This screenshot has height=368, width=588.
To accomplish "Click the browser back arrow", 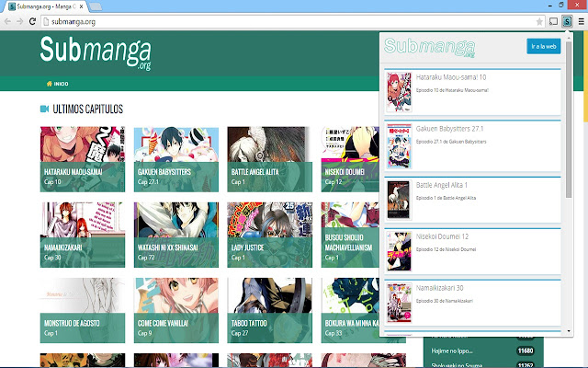I will (x=7, y=21).
